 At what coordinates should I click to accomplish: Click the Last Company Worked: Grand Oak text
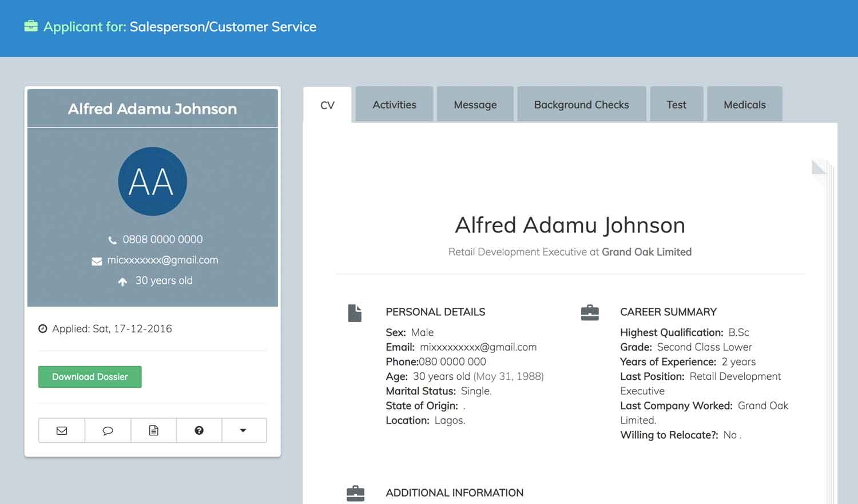[x=704, y=406]
